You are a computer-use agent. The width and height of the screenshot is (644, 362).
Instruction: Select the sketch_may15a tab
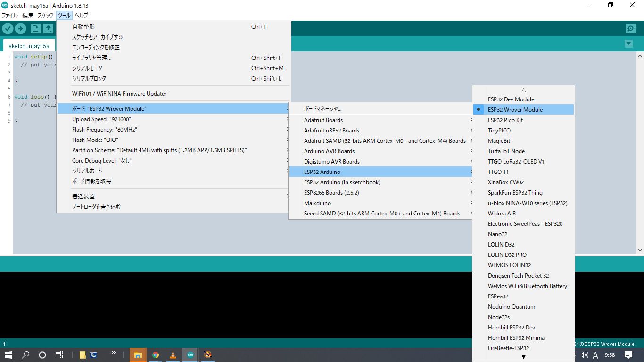pos(29,46)
